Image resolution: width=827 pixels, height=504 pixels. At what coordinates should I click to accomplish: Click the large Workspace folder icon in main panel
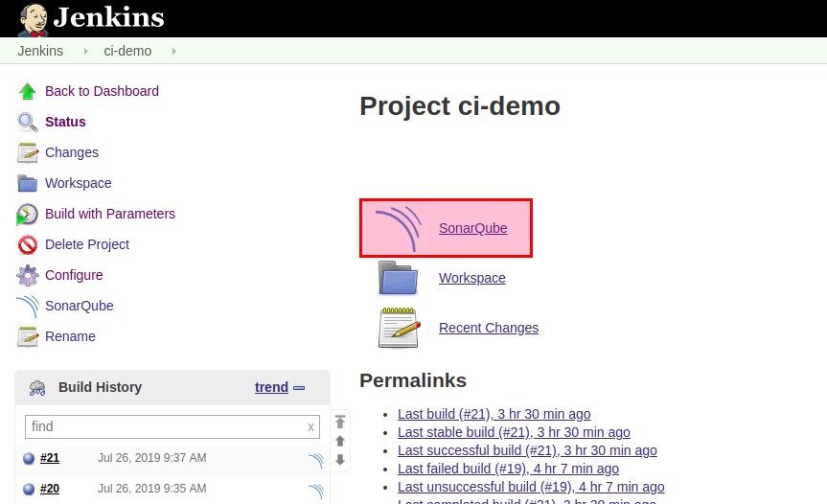click(x=399, y=278)
